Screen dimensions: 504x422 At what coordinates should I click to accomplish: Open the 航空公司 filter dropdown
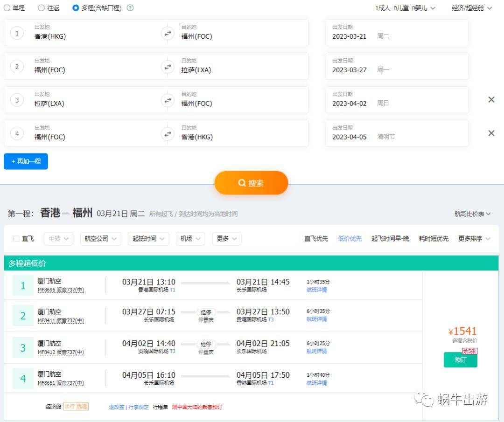[100, 239]
